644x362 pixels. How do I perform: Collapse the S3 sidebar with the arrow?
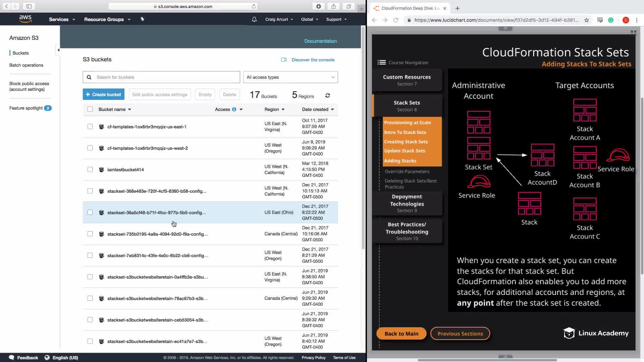(58, 50)
